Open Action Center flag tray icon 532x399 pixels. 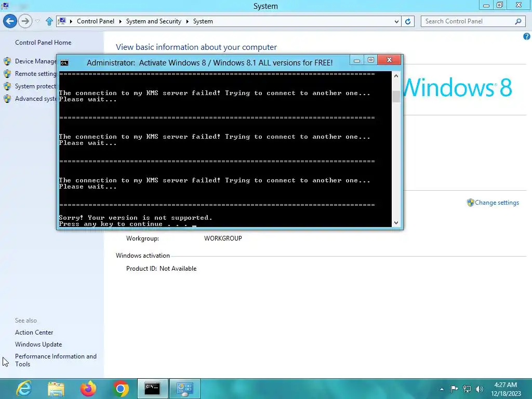point(454,389)
